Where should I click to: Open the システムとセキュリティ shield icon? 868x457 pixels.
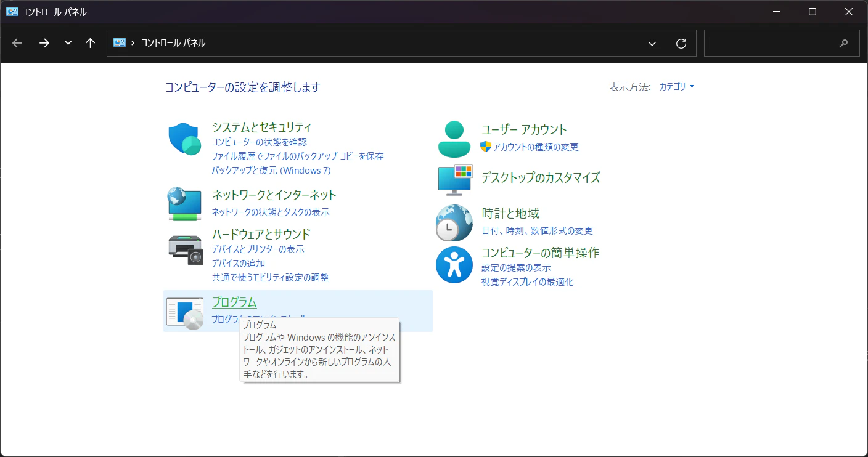pos(185,139)
